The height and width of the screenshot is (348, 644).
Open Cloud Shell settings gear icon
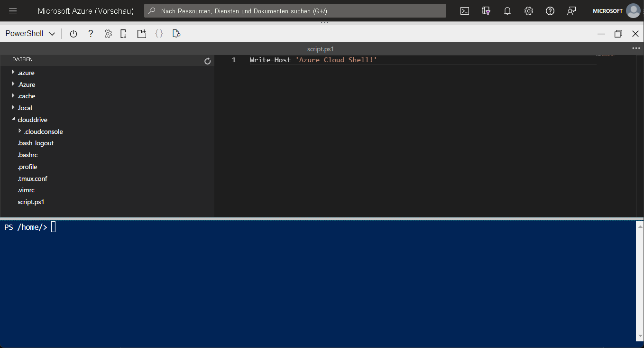point(108,34)
